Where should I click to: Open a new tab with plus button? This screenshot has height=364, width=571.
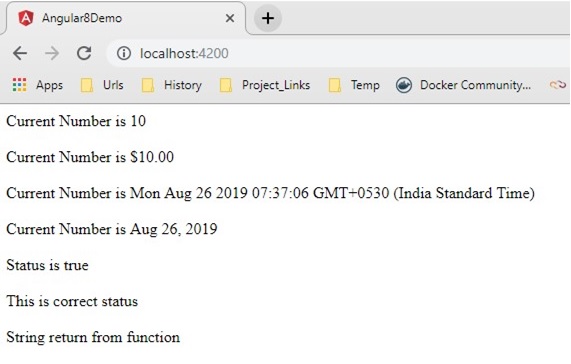[x=268, y=18]
